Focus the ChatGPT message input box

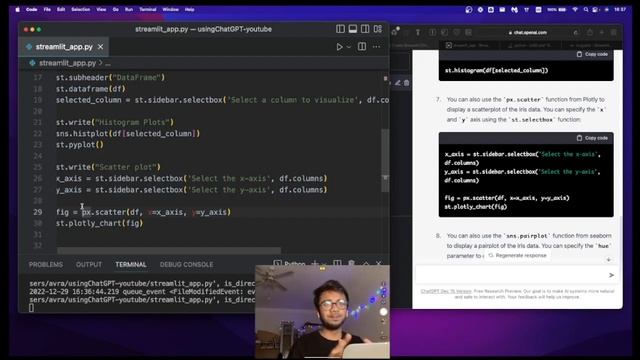[x=517, y=275]
